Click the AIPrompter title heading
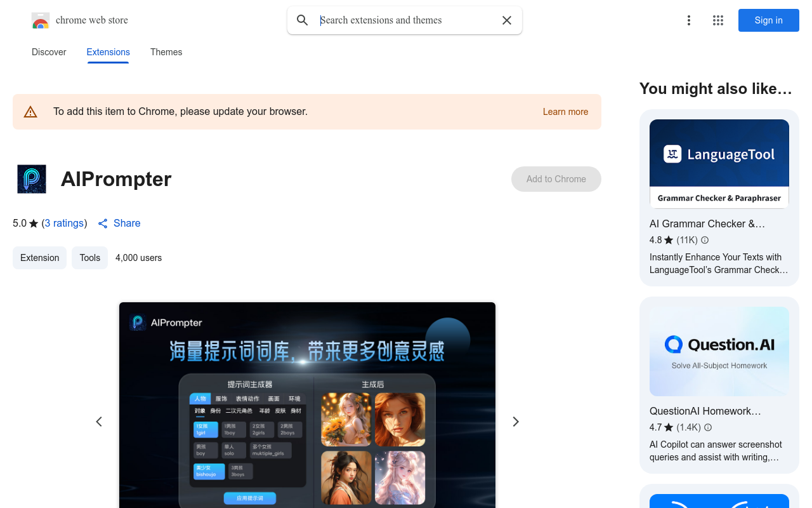The image size is (812, 508). coord(116,179)
